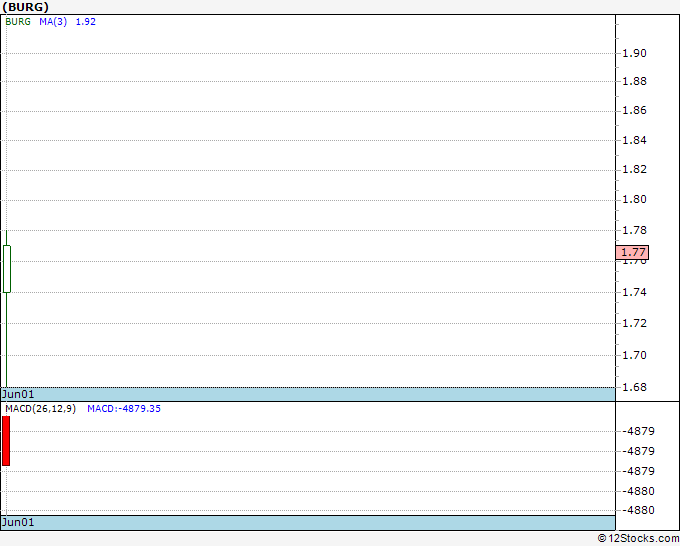
Task: Click the MACD:-4879.35 value readout
Action: 124,409
